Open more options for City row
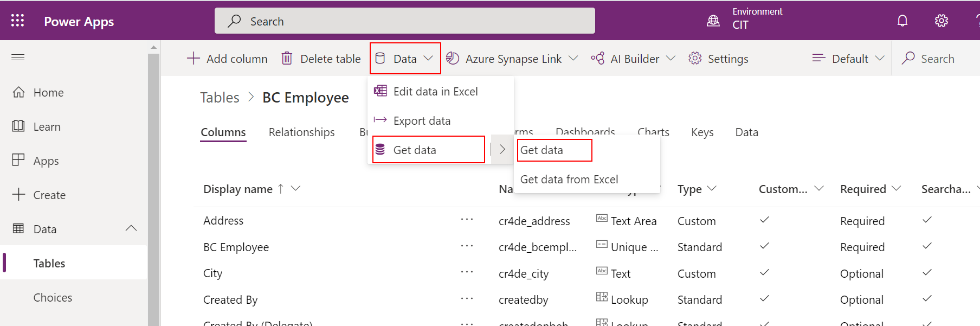980x326 pixels. (467, 272)
